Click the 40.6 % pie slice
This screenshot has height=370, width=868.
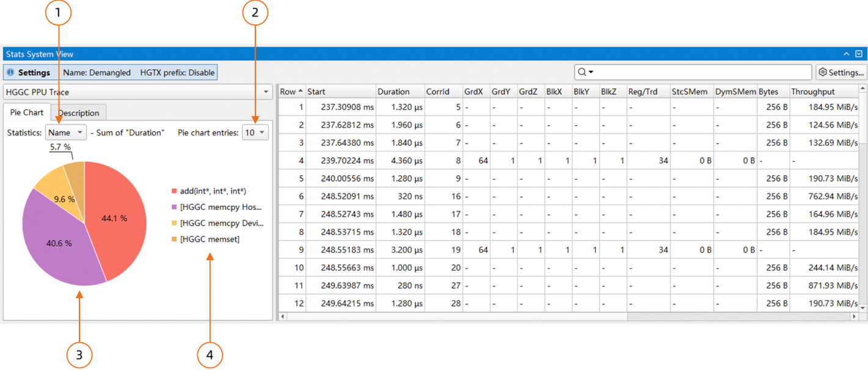58,244
